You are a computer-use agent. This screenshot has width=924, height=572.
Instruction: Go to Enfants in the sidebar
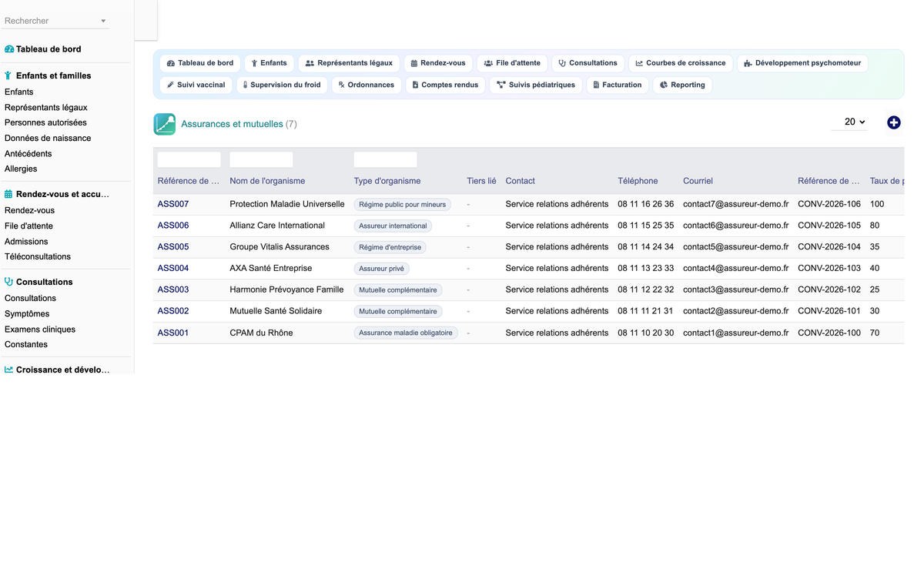[x=19, y=92]
